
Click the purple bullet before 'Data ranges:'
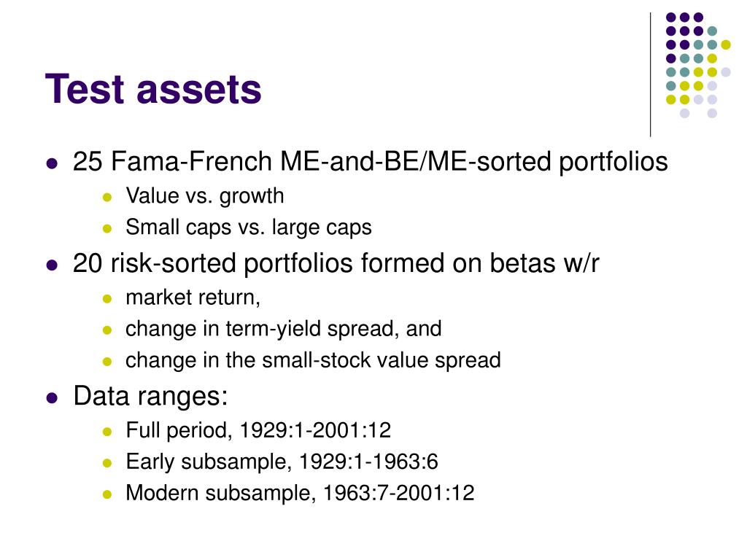(52, 397)
